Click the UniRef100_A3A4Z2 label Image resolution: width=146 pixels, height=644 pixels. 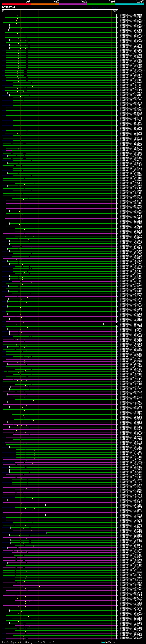pyautogui.click(x=131, y=115)
